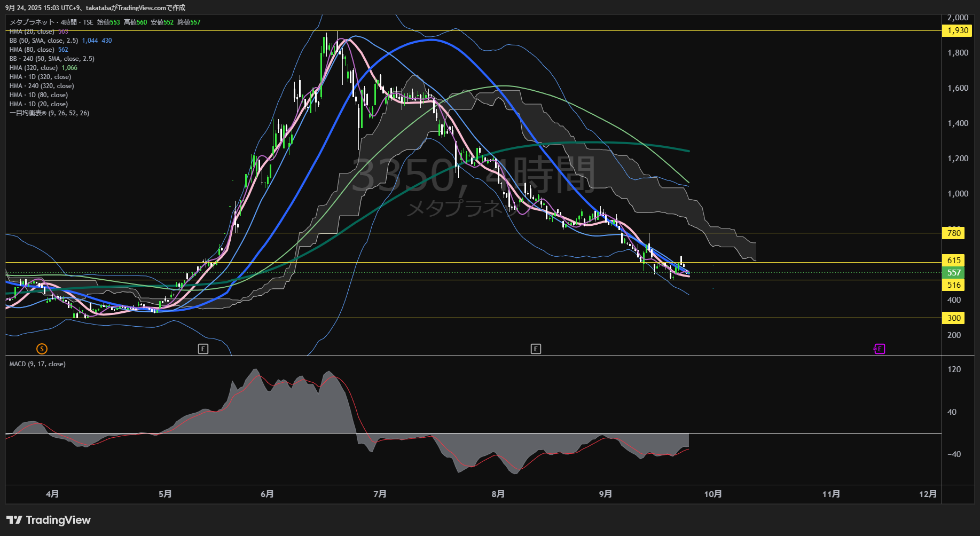Open the E earnings marker near August
Screen dimensions: 980x536
point(536,349)
